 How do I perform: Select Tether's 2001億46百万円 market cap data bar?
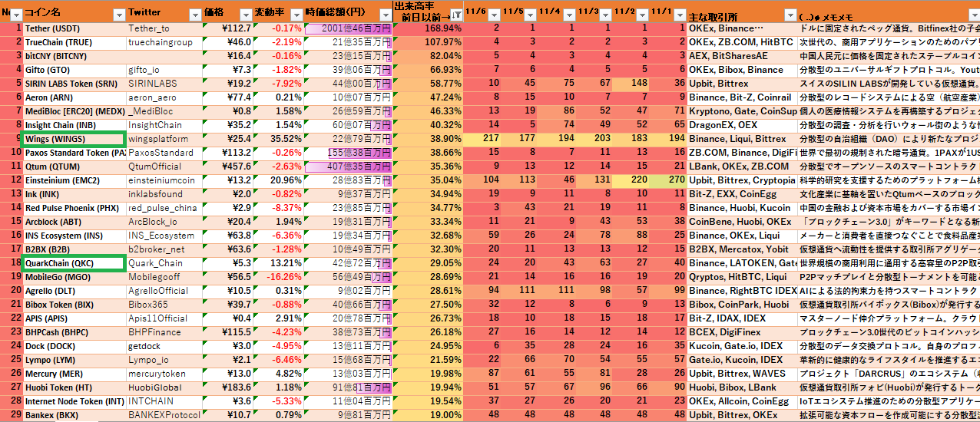point(348,28)
